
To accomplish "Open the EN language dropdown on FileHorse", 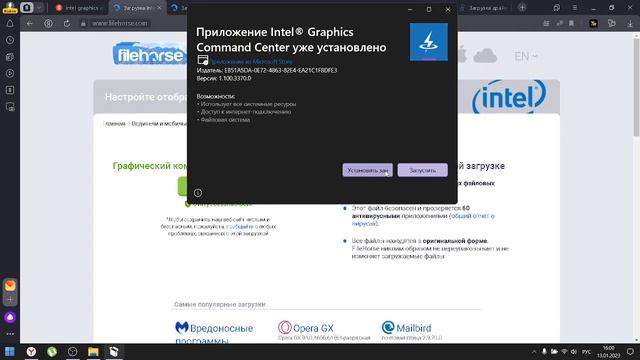I will tap(526, 56).
